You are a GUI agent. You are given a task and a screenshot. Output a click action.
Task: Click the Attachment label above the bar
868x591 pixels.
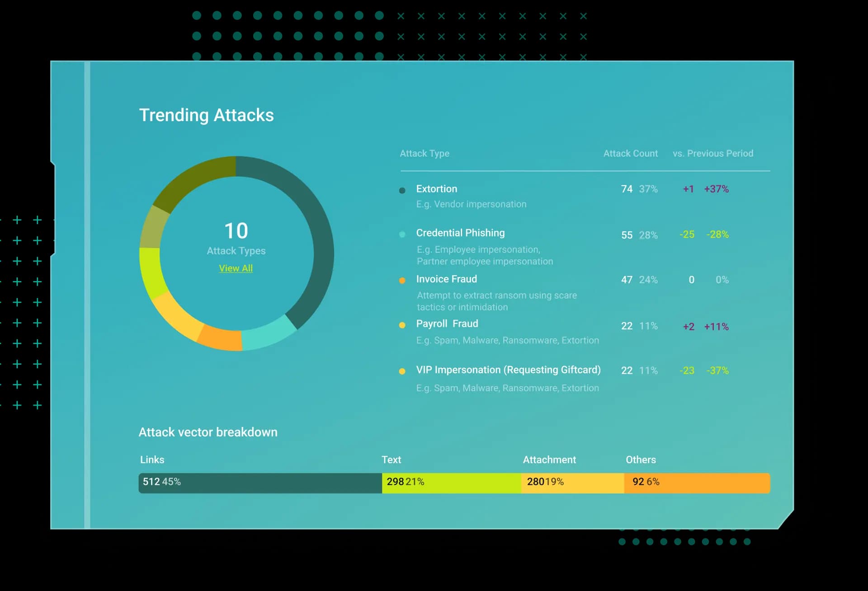point(549,460)
